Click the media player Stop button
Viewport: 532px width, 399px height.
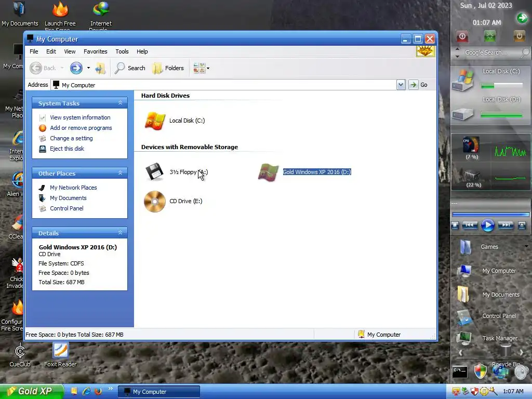(455, 225)
